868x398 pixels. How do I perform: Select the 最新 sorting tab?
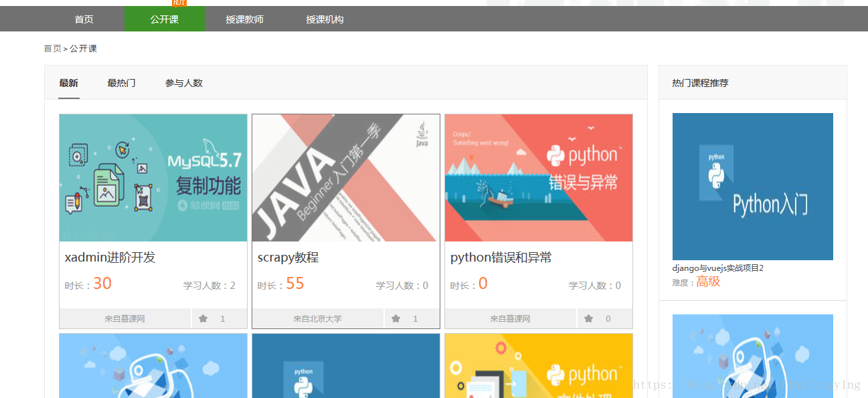[69, 83]
